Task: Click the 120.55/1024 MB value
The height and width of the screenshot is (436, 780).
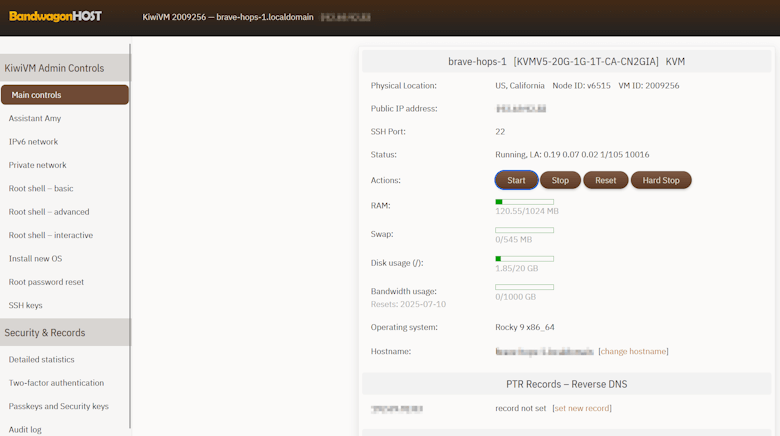Action: [527, 211]
